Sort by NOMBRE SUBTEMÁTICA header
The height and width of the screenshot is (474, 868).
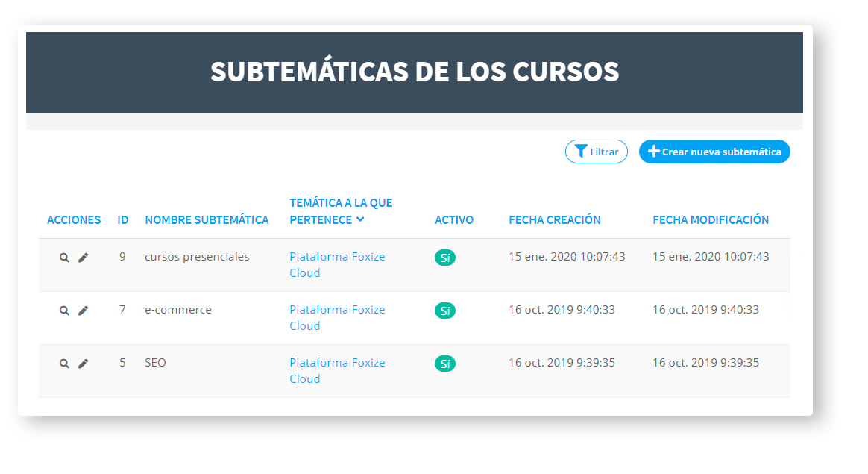(x=207, y=220)
